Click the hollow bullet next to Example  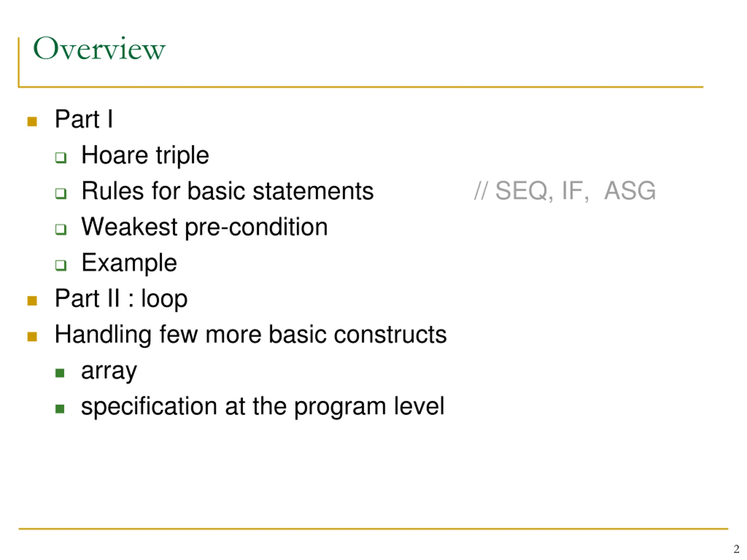point(61,265)
